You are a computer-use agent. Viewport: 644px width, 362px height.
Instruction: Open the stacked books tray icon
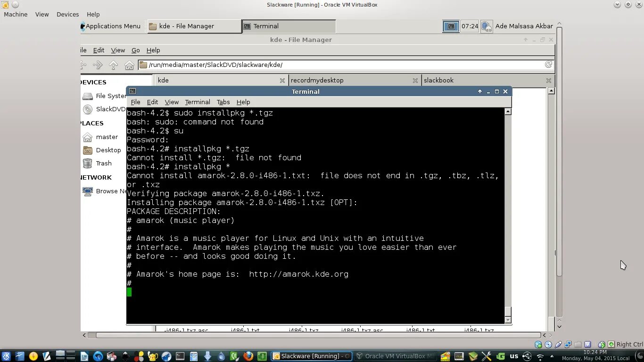click(473, 356)
